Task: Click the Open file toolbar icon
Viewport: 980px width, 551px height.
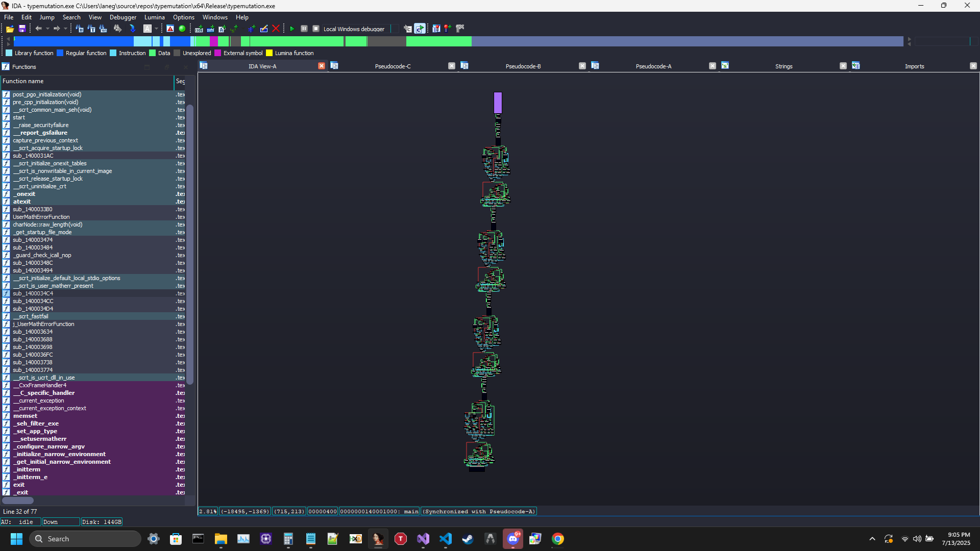Action: [x=10, y=29]
